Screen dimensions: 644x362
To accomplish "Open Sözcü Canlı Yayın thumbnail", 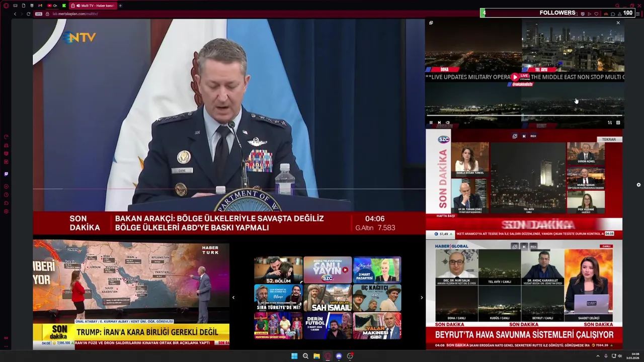I will point(328,270).
